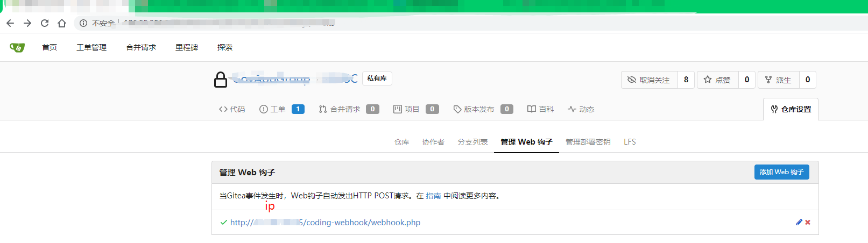The height and width of the screenshot is (243, 868).
Task: Reload the page with refresh icon
Action: pos(45,23)
